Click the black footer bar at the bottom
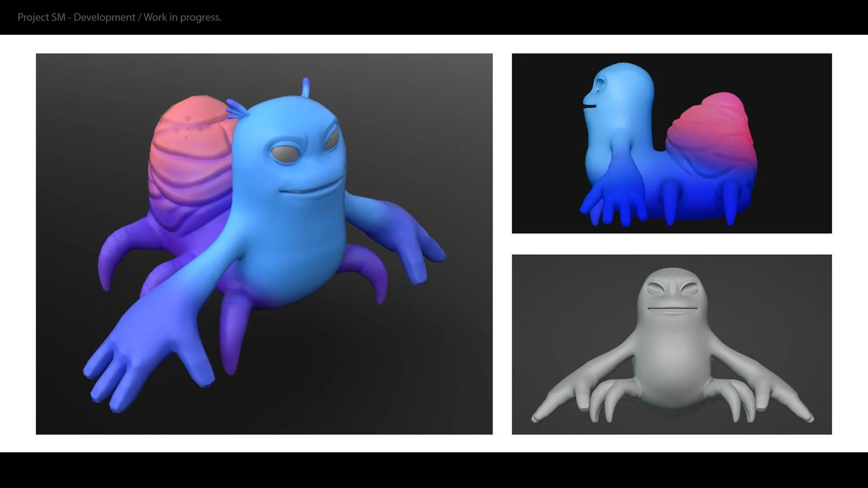Screen dimensions: 868x488 coord(434,470)
